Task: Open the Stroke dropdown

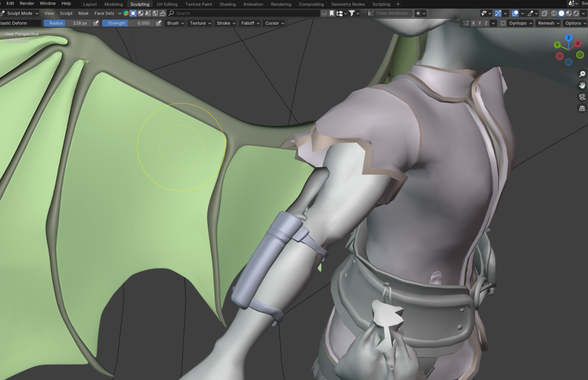Action: point(226,23)
